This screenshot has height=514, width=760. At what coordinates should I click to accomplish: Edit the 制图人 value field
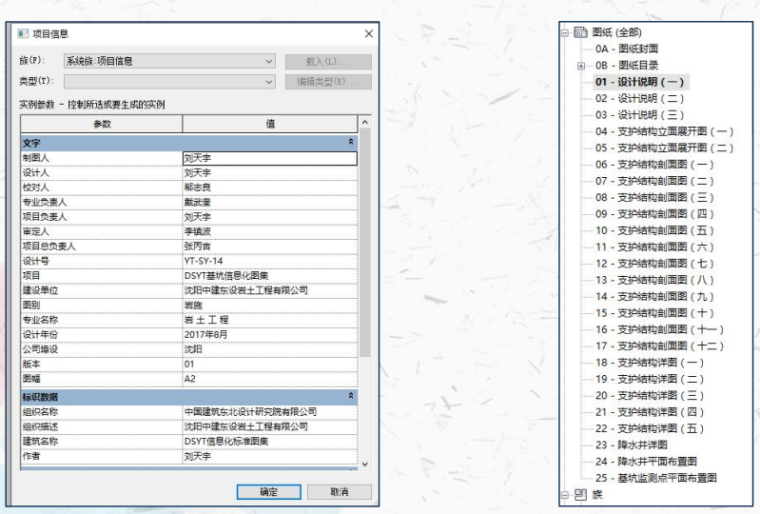coord(268,158)
